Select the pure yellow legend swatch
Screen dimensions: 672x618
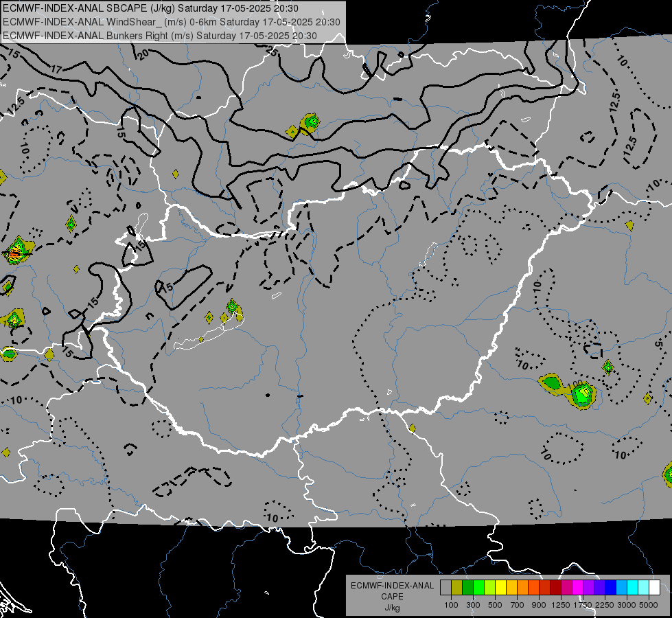500,588
